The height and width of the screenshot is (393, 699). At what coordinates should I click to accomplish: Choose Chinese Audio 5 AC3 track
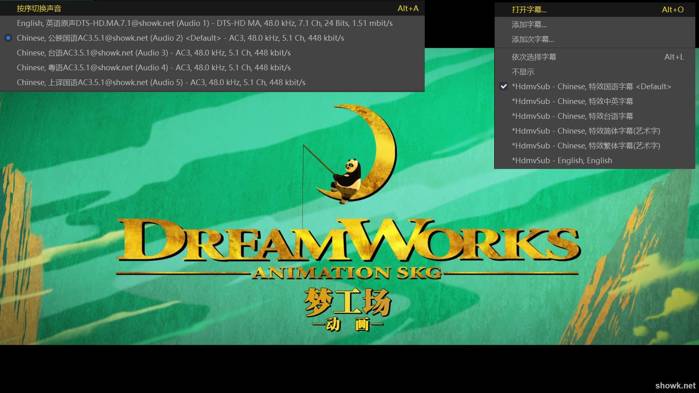(x=212, y=83)
